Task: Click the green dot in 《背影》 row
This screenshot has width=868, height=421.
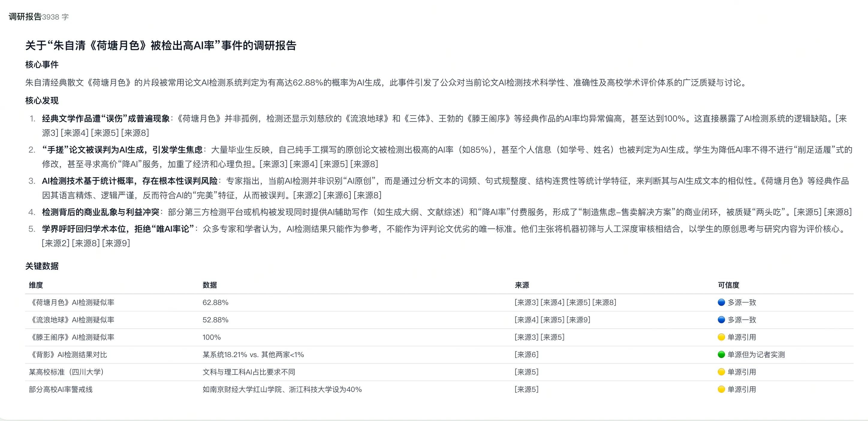Action: click(x=721, y=355)
